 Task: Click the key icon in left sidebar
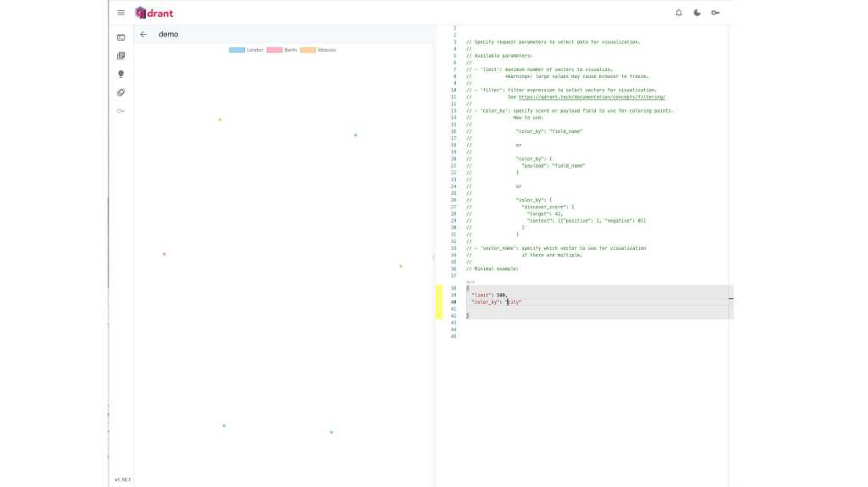click(121, 111)
